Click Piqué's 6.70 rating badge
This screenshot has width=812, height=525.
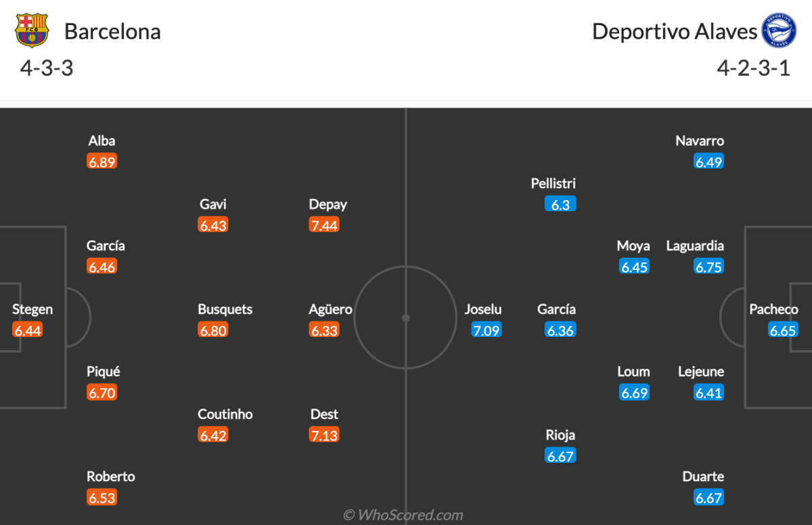point(102,392)
